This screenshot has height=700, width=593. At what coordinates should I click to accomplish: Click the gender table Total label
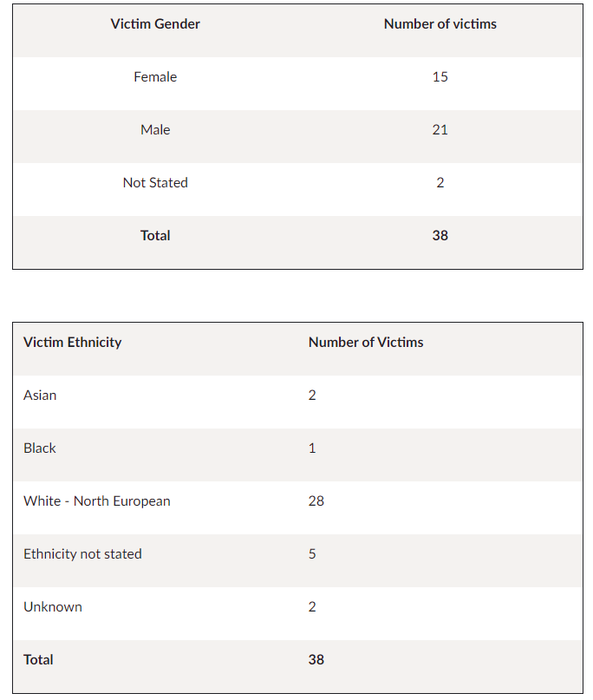coord(155,236)
